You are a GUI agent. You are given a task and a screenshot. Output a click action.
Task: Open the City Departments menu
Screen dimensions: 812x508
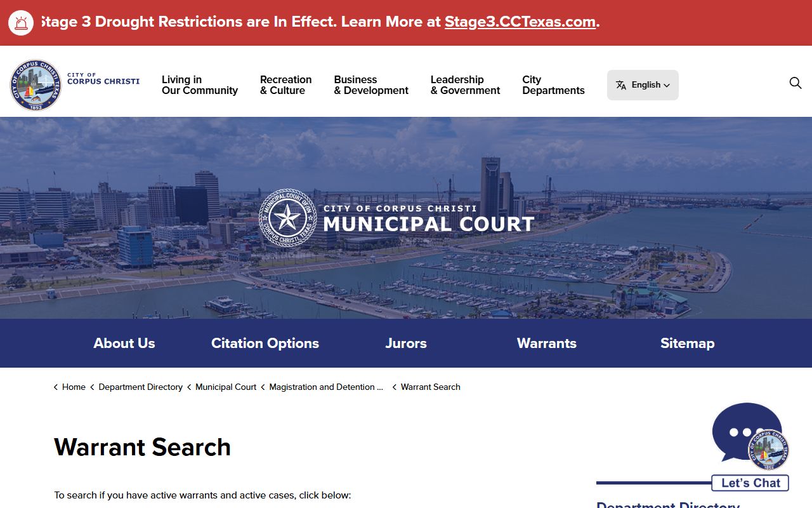click(553, 85)
